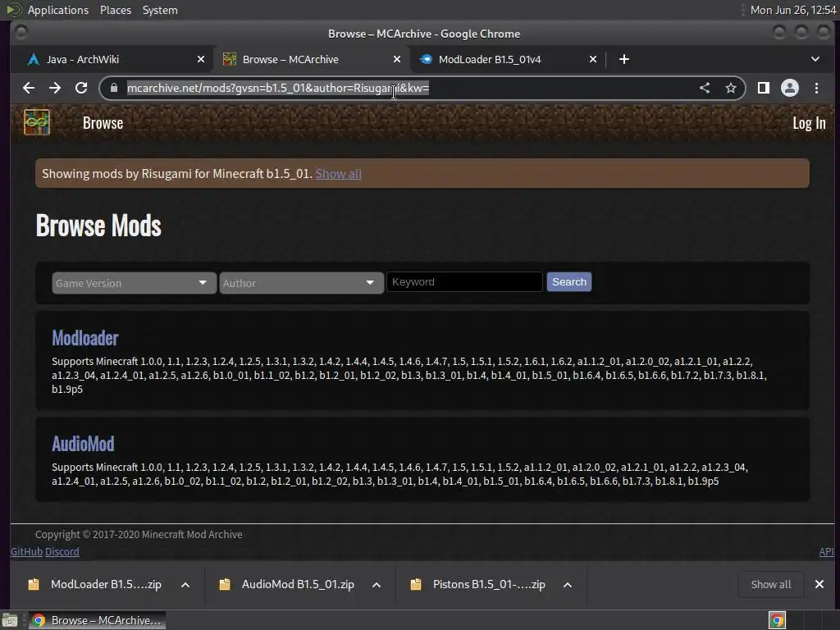Open the tab search chevron
This screenshot has width=840, height=630.
815,59
